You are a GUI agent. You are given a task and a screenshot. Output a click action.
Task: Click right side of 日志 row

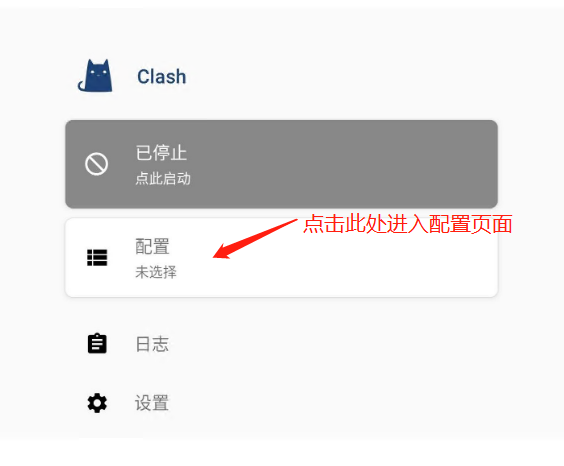(x=396, y=344)
